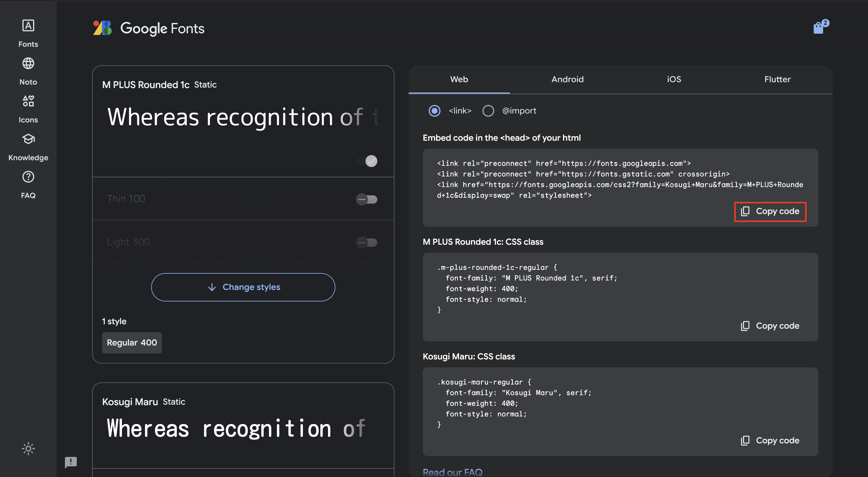Open the FAQ question mark icon
Screen dimensions: 868x477
28,177
